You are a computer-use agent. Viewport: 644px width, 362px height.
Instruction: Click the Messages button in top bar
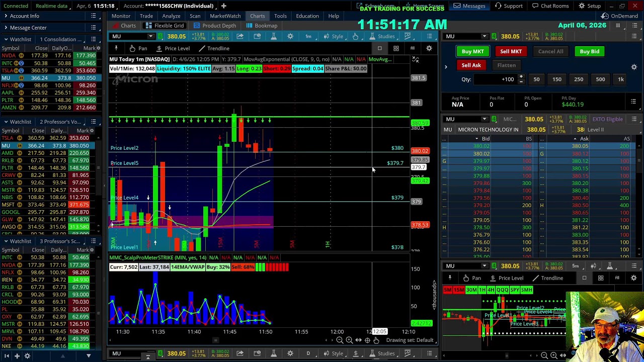[469, 6]
